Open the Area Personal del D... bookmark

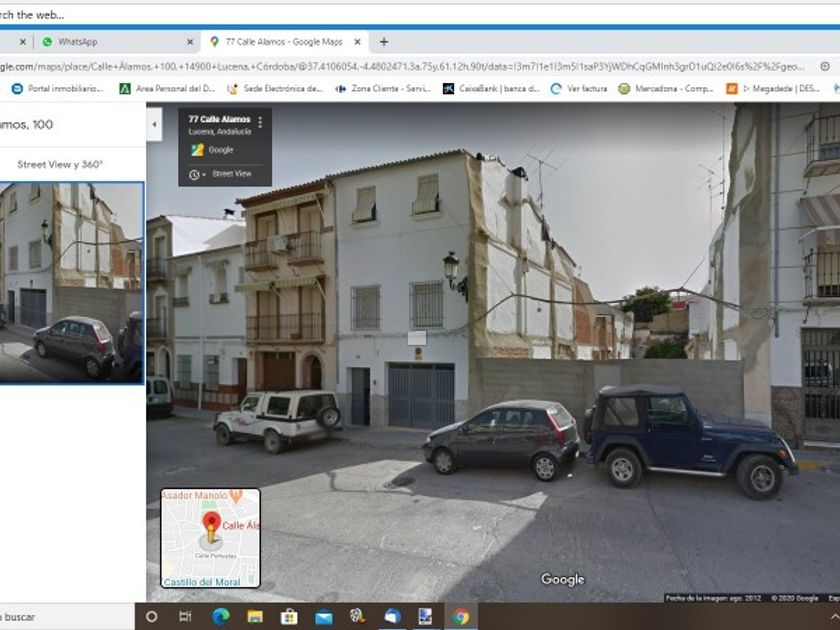[x=167, y=88]
